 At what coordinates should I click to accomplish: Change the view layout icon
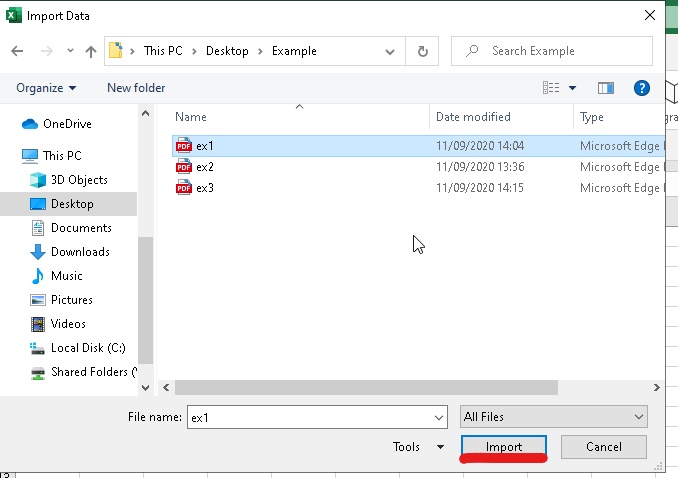point(551,88)
